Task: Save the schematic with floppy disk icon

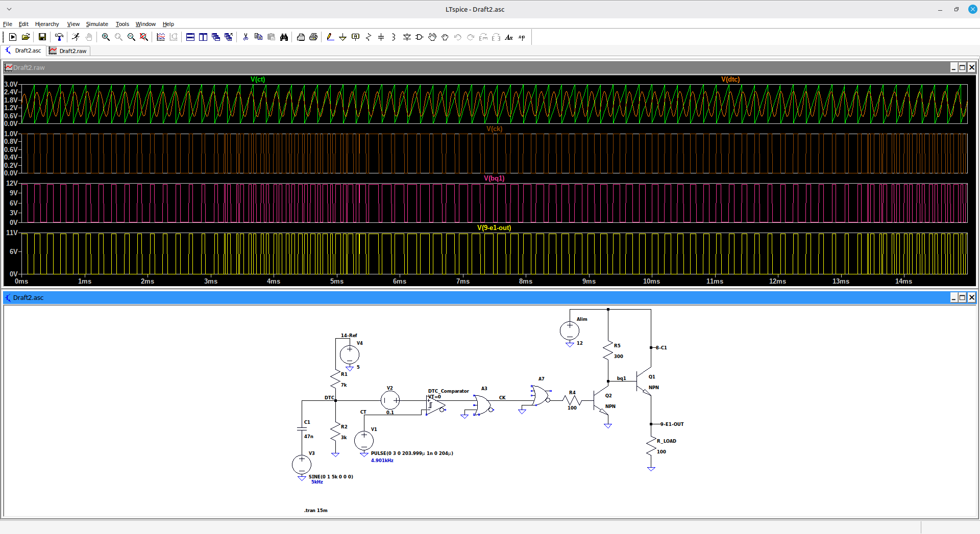Action: (42, 37)
